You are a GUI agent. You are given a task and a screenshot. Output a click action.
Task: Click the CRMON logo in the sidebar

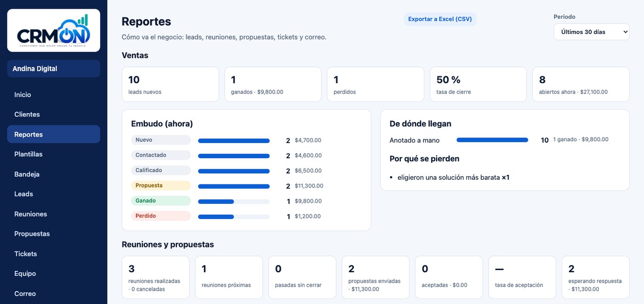tap(53, 30)
